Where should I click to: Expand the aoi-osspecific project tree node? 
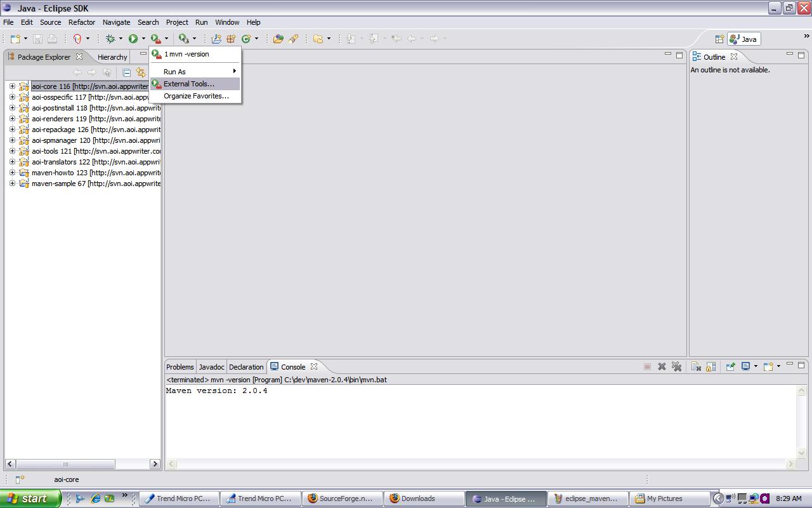click(12, 97)
